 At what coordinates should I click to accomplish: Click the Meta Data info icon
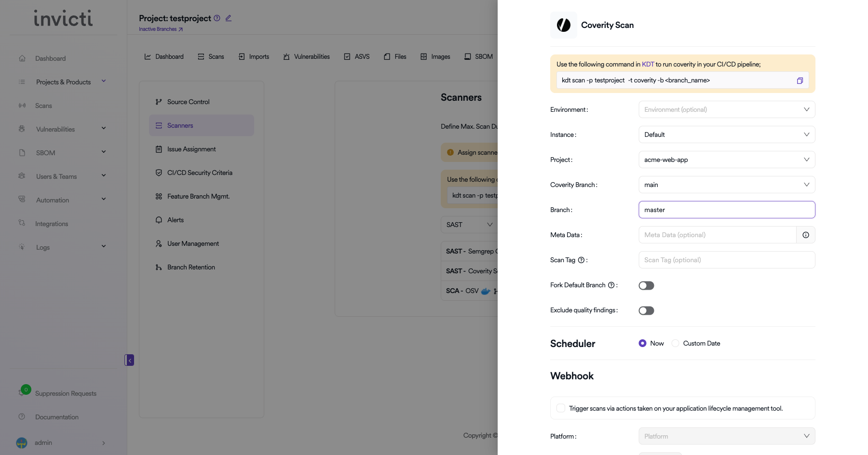(x=805, y=235)
